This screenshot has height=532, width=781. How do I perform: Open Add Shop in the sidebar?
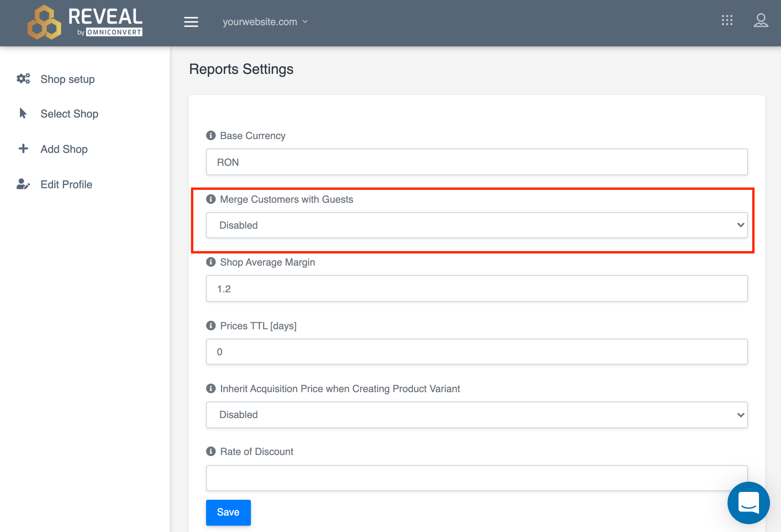pyautogui.click(x=64, y=149)
